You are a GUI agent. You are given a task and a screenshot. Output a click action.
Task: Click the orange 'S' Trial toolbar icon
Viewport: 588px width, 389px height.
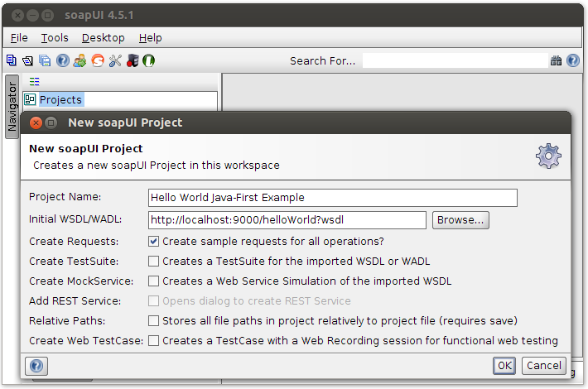pos(98,60)
